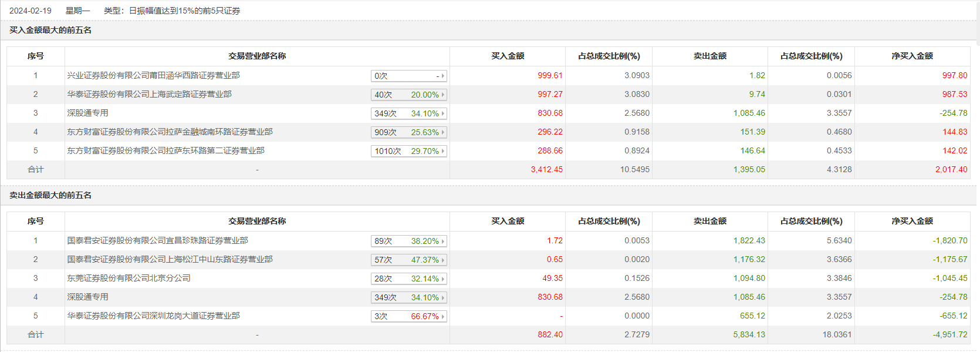The height and width of the screenshot is (352, 980).
Task: Click 深股通专用 in the buy top-five table
Action: point(87,113)
